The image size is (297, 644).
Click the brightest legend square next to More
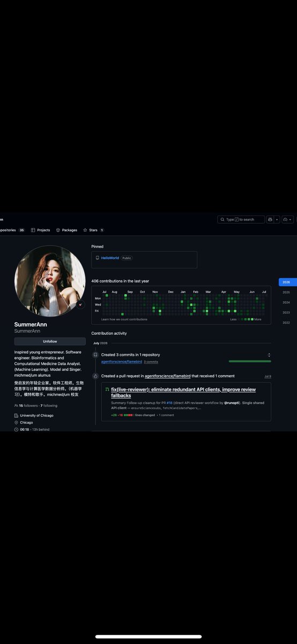[x=252, y=319]
